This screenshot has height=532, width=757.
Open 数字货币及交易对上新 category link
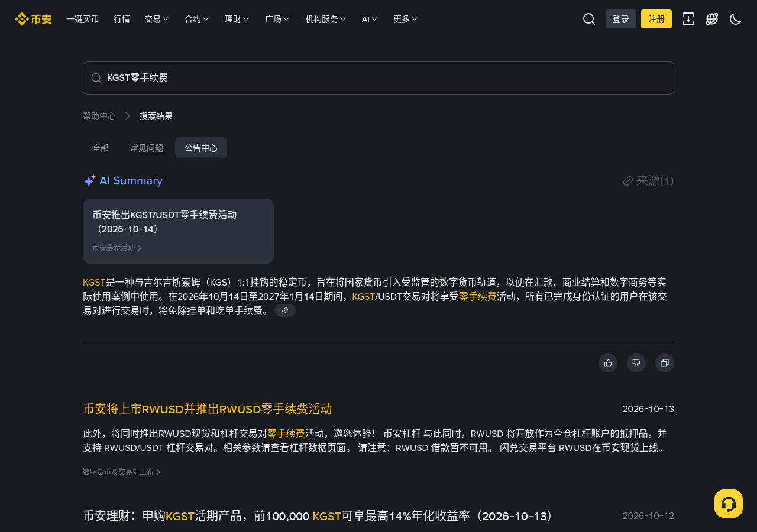(122, 472)
